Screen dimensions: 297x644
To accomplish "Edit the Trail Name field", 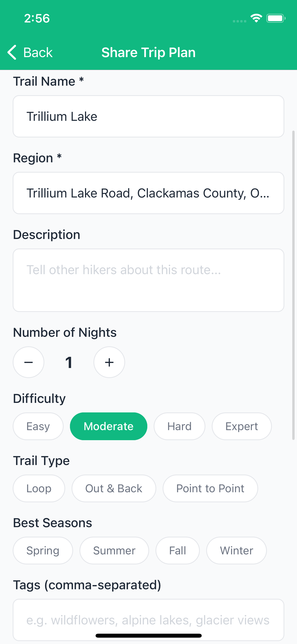I will tap(148, 116).
